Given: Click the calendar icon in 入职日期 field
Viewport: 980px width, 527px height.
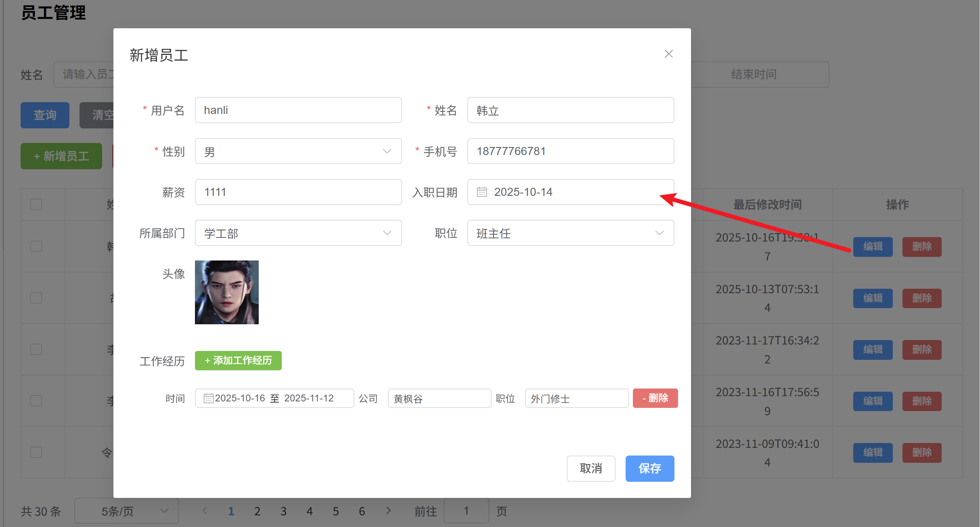Looking at the screenshot, I should pyautogui.click(x=482, y=192).
